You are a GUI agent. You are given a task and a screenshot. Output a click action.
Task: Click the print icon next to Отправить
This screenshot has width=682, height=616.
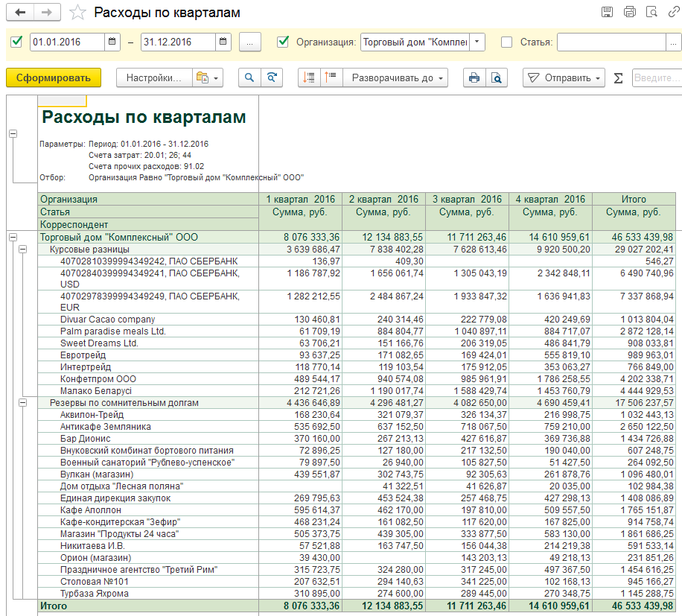[x=473, y=77]
